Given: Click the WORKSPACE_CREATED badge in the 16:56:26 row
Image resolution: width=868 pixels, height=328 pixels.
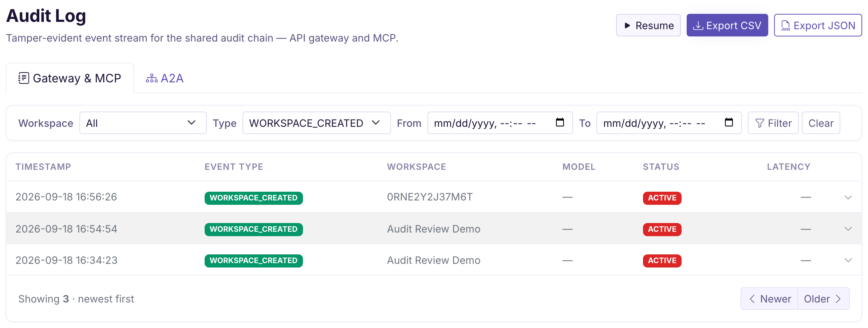Looking at the screenshot, I should [x=253, y=198].
